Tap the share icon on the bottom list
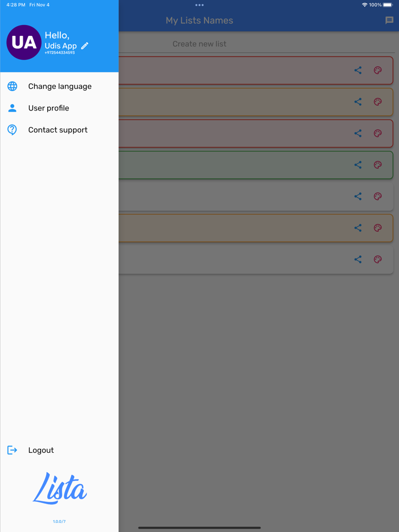The image size is (399, 532). pos(358,259)
